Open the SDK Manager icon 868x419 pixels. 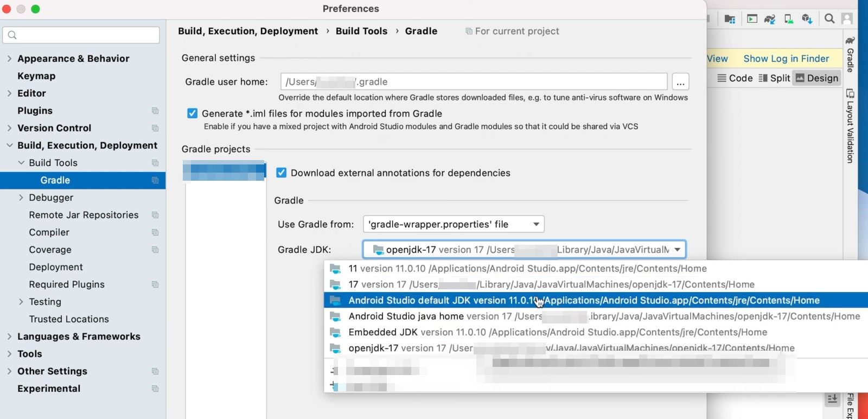(807, 20)
